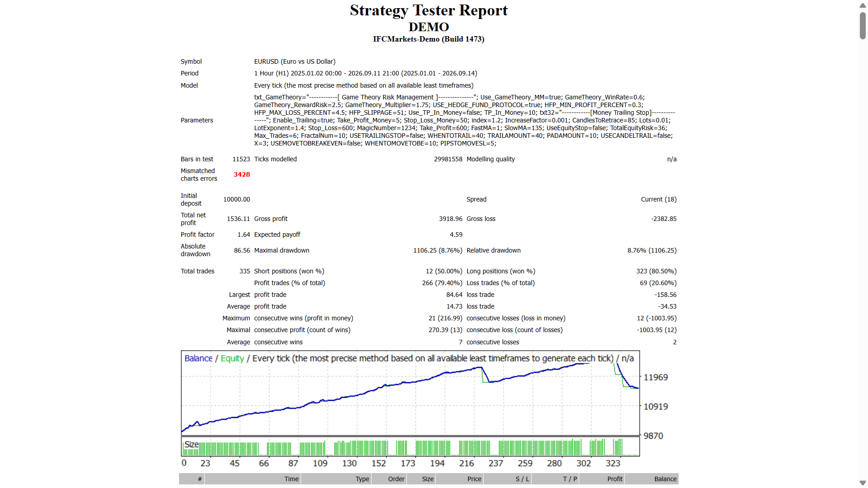Click the vertical scrollbar thumb

(863, 26)
